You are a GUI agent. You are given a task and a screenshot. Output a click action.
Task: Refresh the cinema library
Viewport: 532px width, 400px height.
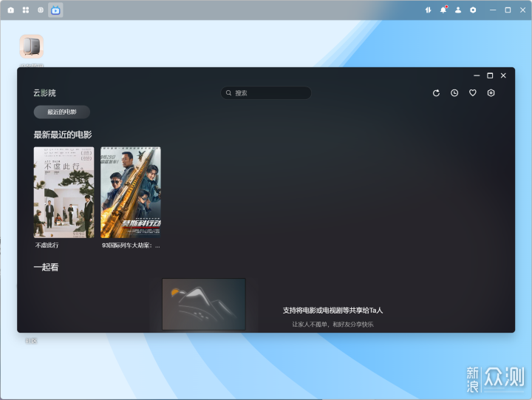click(437, 93)
